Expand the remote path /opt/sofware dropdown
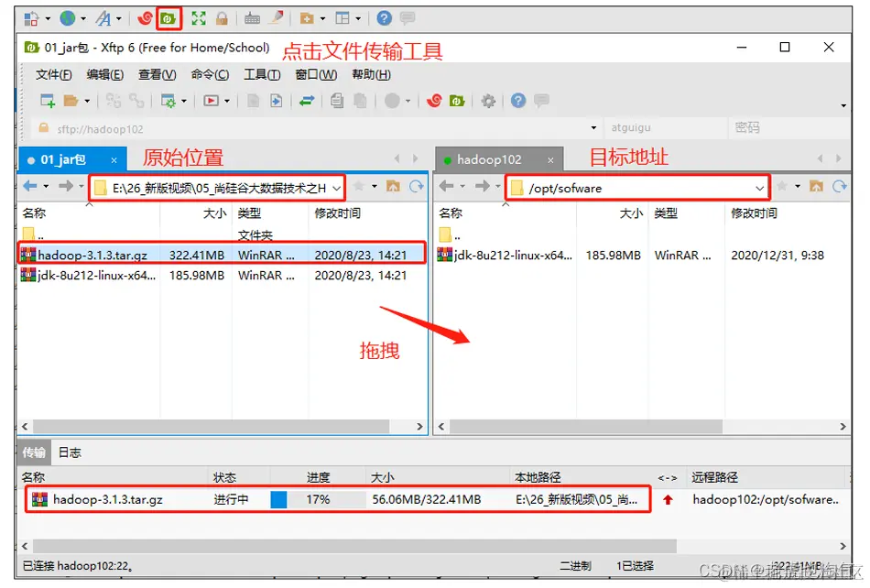870x588 pixels. pyautogui.click(x=759, y=189)
